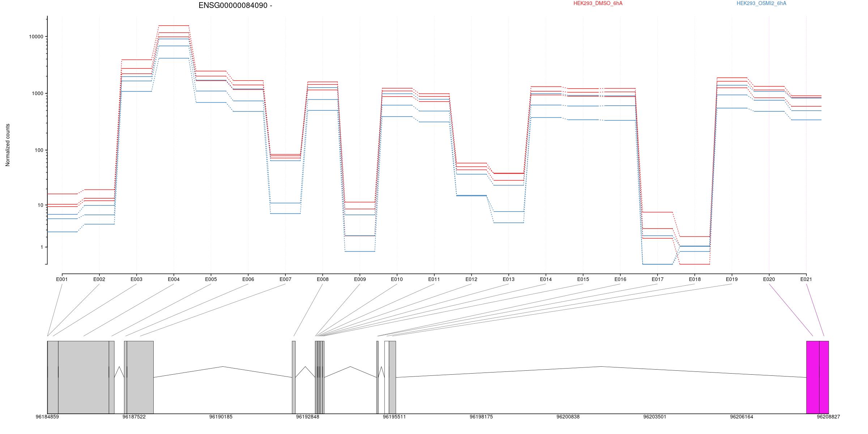Screen dimensions: 868x434
Task: Click the isolated gray exon before 96192848
Action: 294,377
